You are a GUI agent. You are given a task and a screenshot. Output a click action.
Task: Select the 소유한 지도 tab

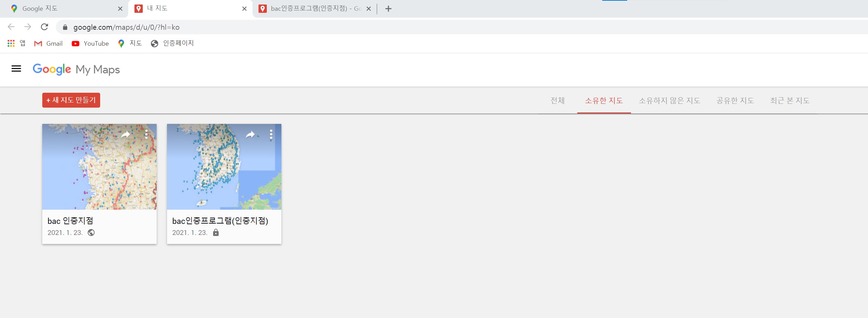pos(604,100)
